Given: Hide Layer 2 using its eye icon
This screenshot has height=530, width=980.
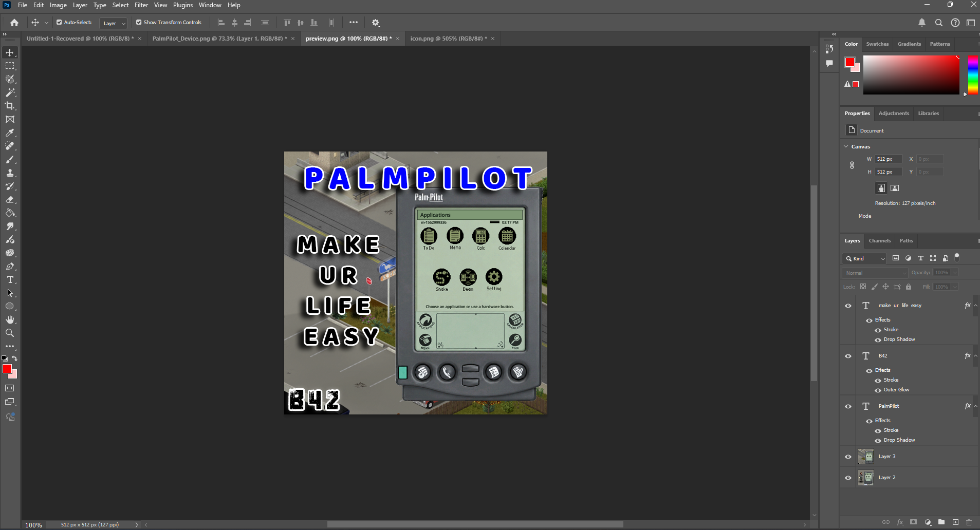Looking at the screenshot, I should pyautogui.click(x=848, y=478).
